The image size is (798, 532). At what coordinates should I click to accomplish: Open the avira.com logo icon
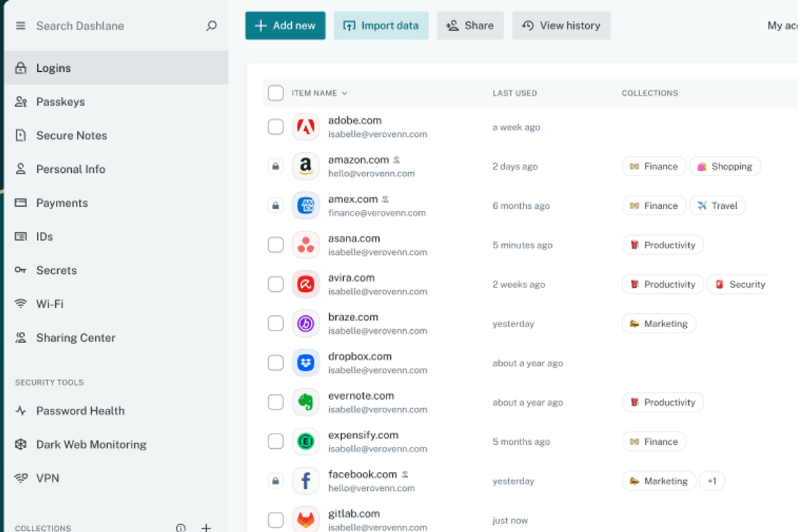(306, 284)
